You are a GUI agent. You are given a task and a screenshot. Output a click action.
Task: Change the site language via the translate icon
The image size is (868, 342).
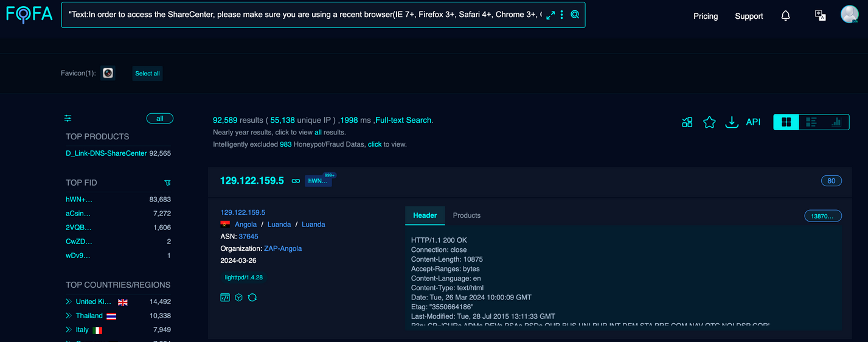820,15
